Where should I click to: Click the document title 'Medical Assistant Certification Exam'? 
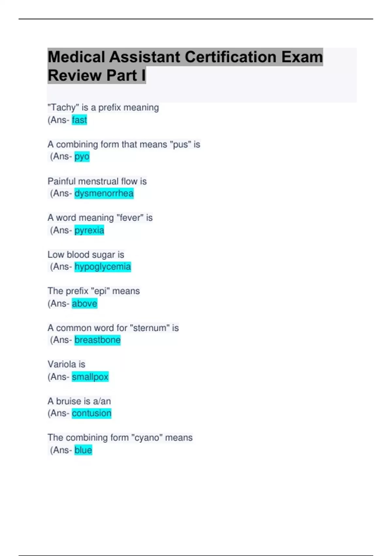185,57
